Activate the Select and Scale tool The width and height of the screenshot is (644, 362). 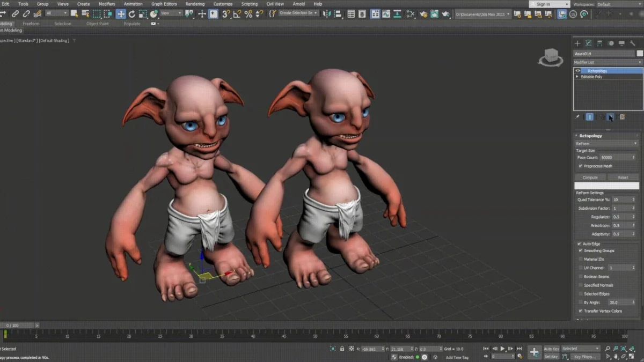click(x=143, y=13)
